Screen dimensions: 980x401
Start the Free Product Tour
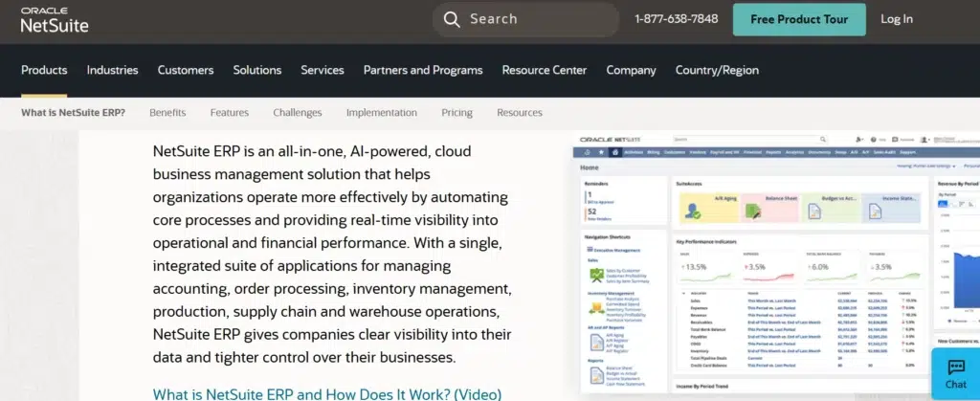coord(799,19)
